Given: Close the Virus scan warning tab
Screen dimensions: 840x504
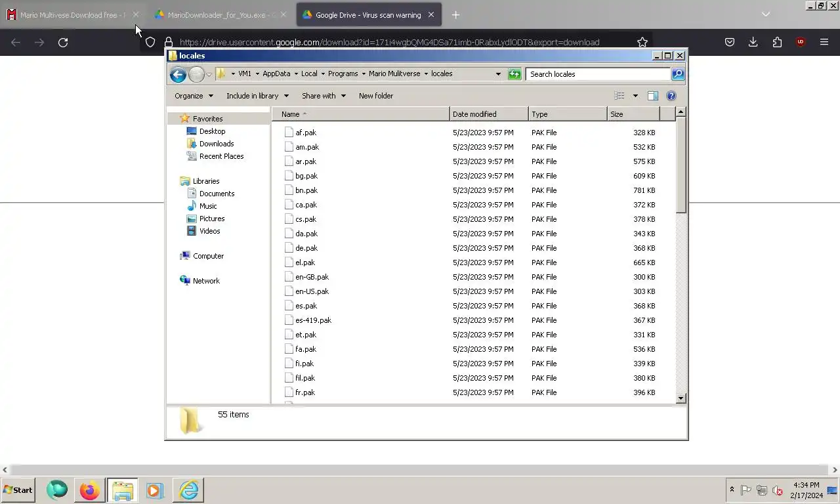Looking at the screenshot, I should pos(431,14).
